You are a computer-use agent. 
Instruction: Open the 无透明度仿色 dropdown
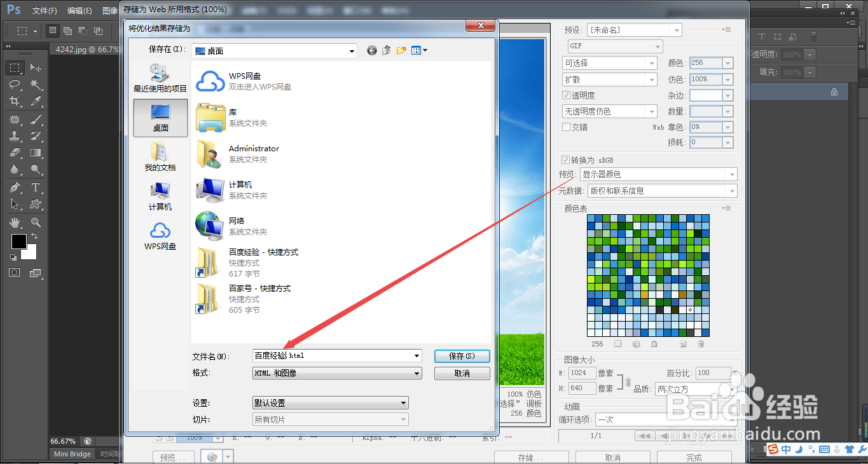610,111
